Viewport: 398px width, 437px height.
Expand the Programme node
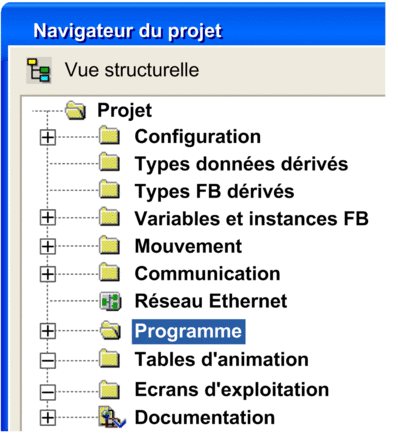point(48,331)
